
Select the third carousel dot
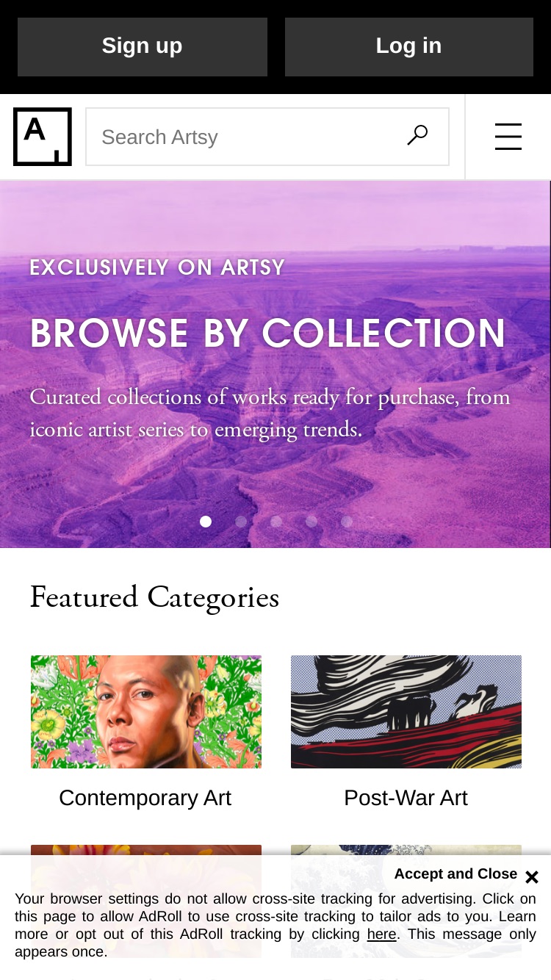276,522
